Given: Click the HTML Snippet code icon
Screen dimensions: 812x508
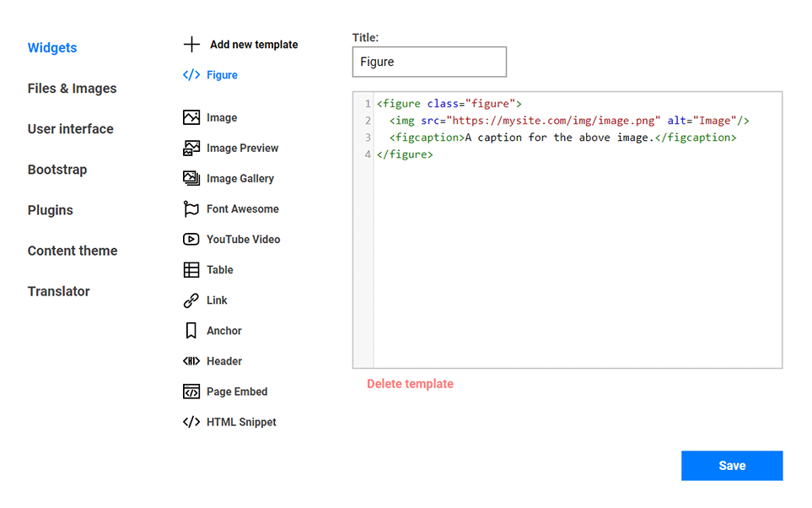Looking at the screenshot, I should (x=191, y=422).
